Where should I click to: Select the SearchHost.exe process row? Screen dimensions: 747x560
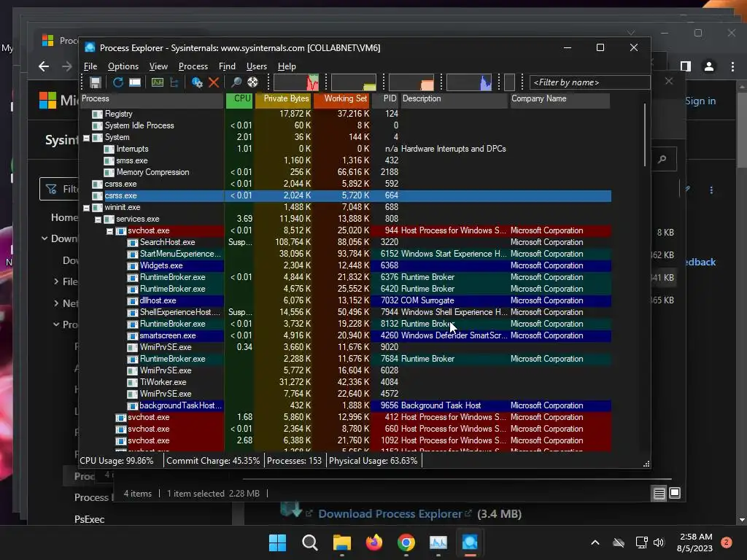(347, 242)
